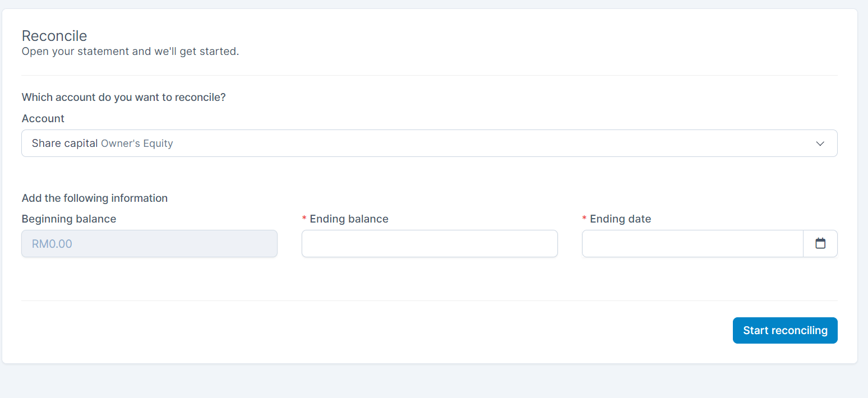The image size is (868, 398).
Task: Expand the Account dropdown chevron arrow
Action: click(820, 144)
